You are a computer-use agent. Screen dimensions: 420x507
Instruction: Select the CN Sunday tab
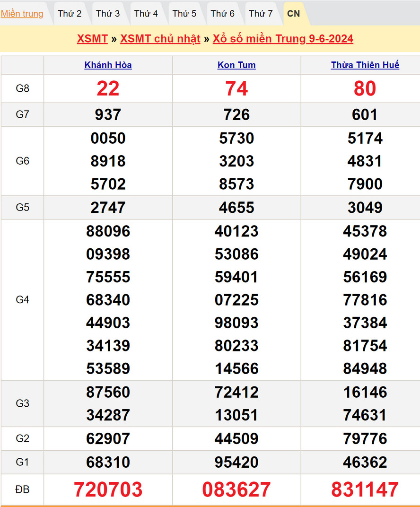pyautogui.click(x=294, y=14)
